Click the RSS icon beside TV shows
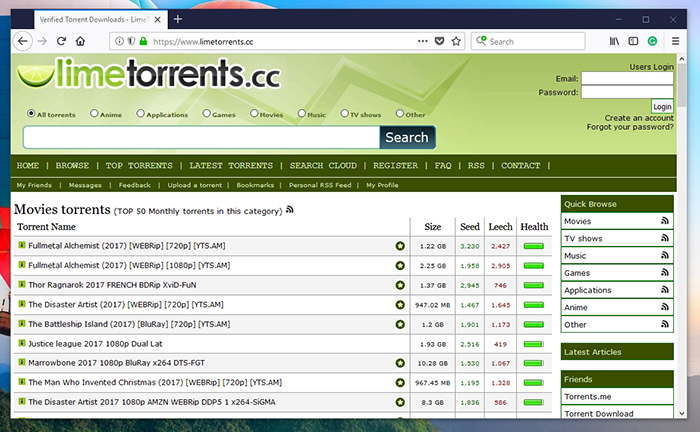The image size is (700, 432). [x=664, y=239]
